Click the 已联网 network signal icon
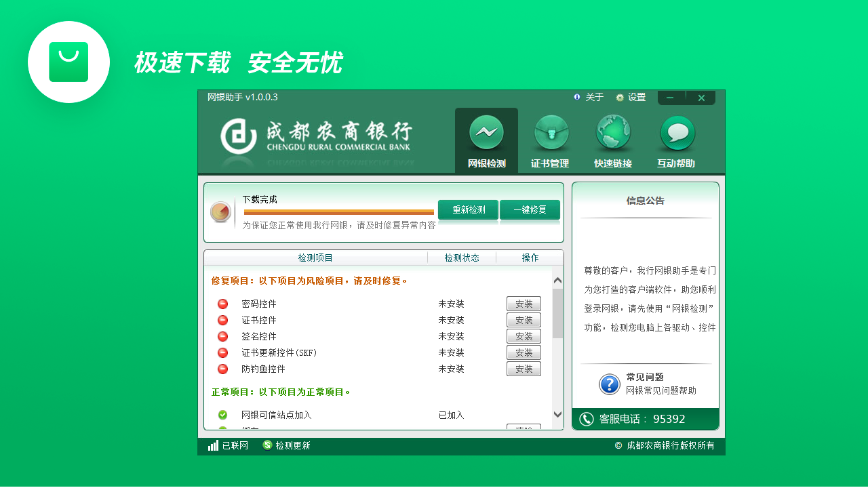 pos(213,447)
